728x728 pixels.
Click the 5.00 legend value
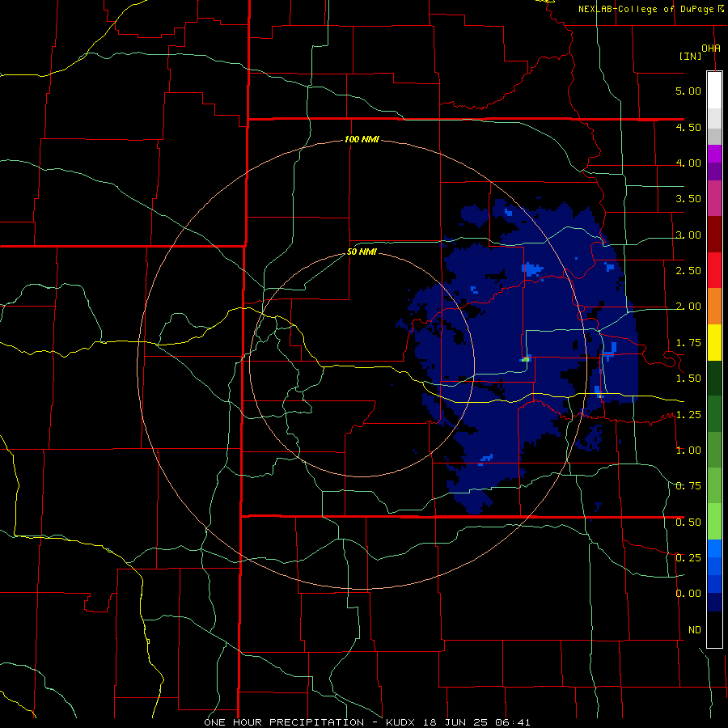(688, 91)
